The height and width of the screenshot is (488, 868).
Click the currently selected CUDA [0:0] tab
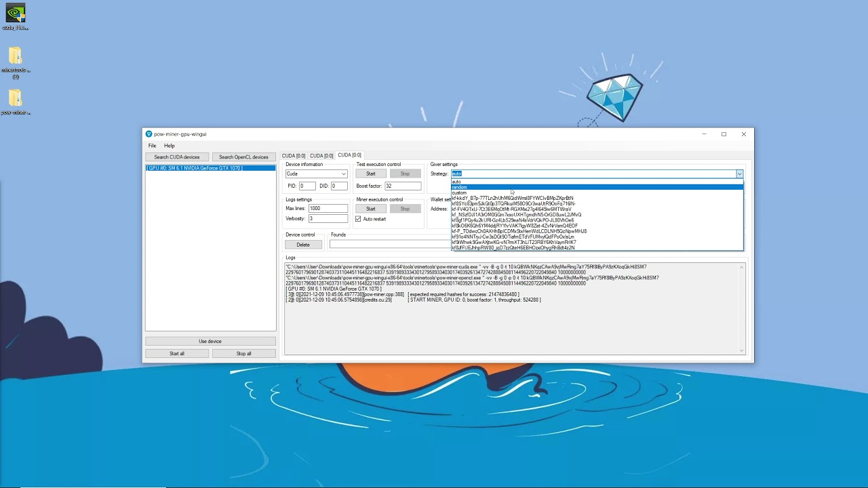[349, 155]
